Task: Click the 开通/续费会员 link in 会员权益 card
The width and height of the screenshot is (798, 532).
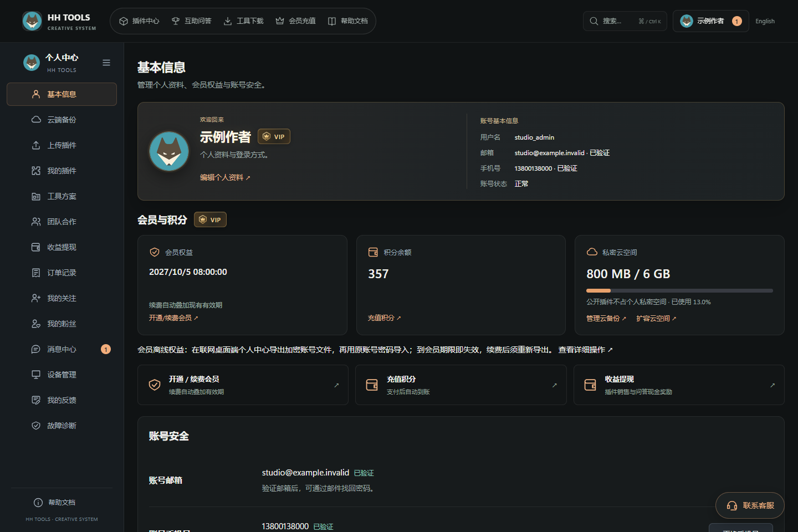Action: point(173,318)
